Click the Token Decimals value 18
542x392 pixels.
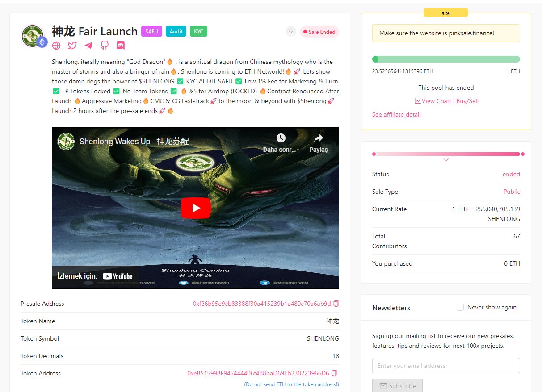(336, 356)
